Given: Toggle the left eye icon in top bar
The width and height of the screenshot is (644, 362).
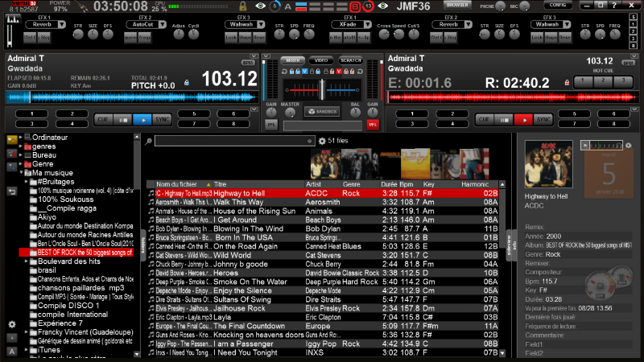Looking at the screenshot, I should 260,6.
